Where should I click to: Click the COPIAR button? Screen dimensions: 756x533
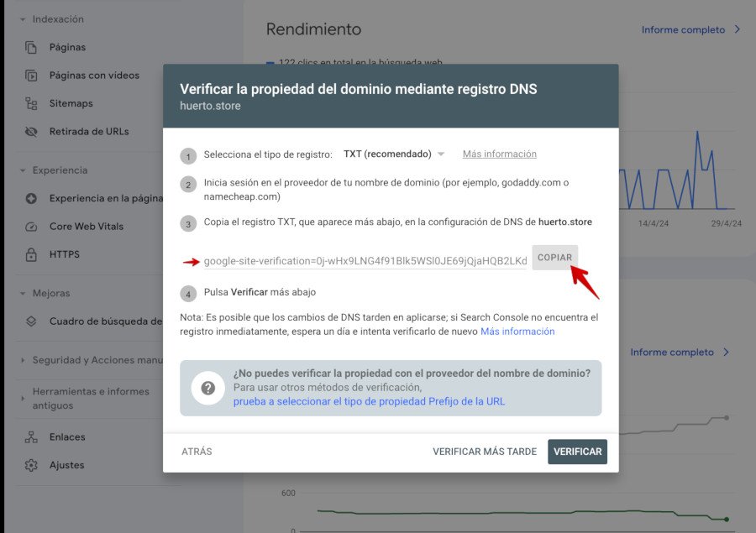pos(555,258)
